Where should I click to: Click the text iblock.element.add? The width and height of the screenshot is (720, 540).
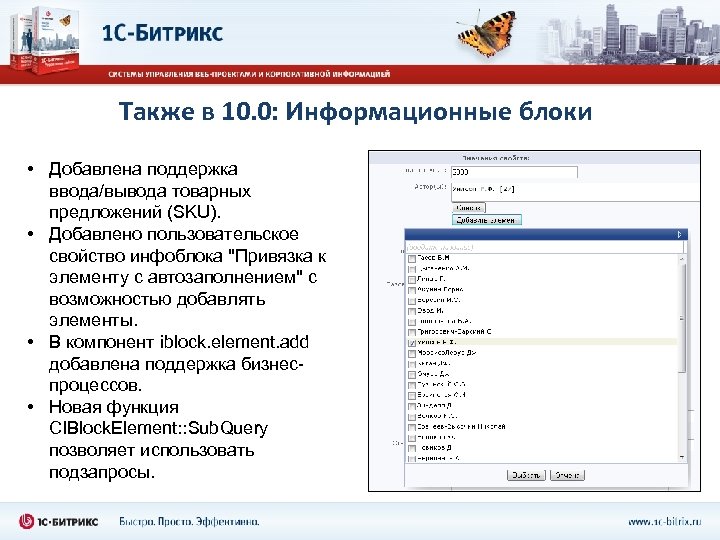tap(234, 342)
